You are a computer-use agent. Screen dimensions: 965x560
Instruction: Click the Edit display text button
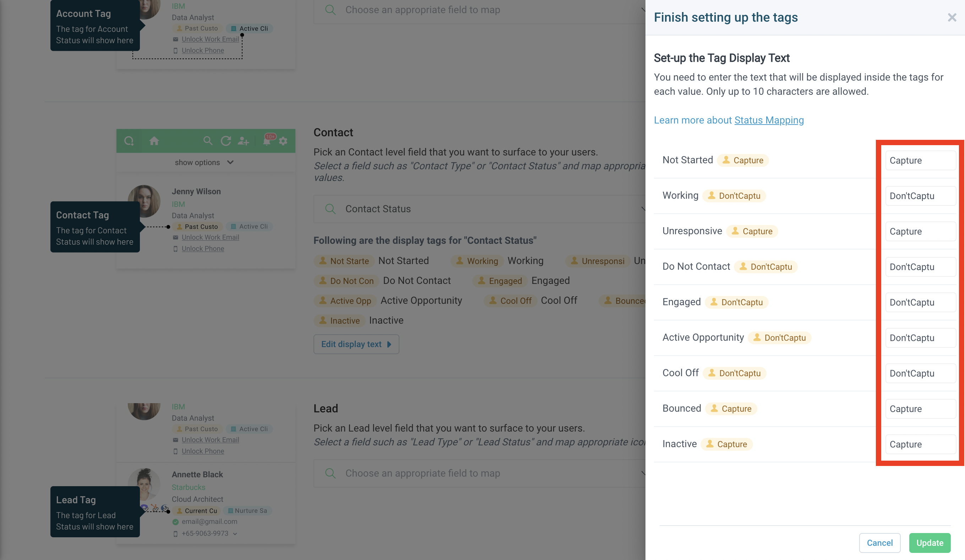[x=356, y=344]
